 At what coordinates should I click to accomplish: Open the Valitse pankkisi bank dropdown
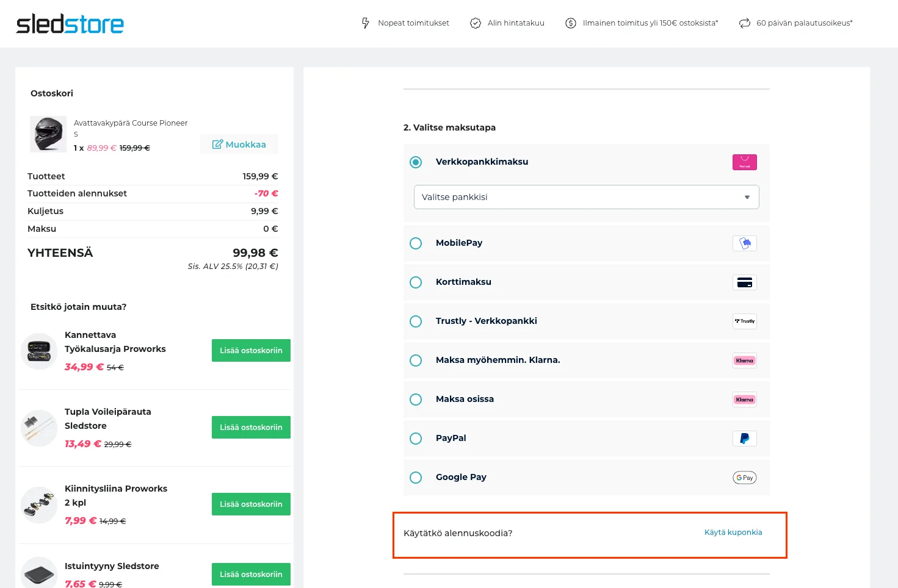click(x=587, y=197)
